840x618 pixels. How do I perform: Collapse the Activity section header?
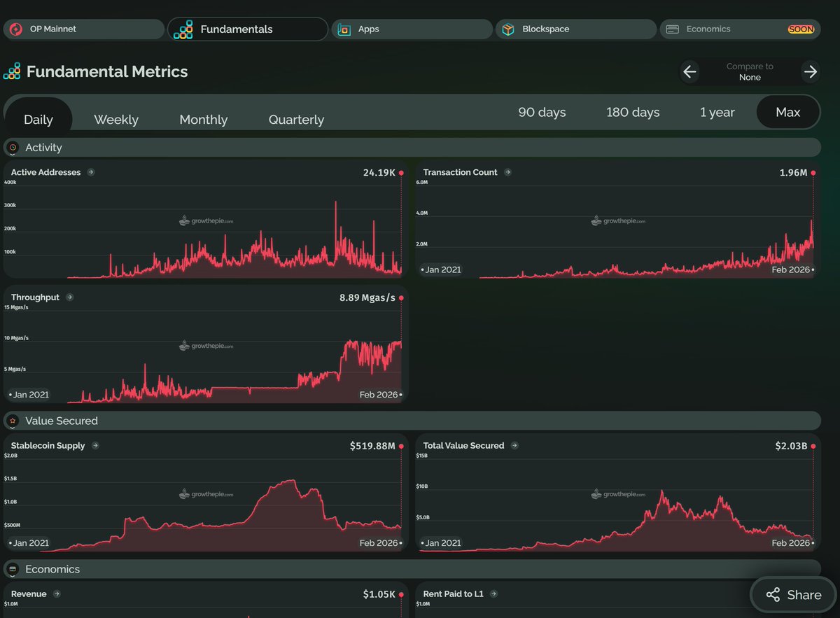click(412, 148)
